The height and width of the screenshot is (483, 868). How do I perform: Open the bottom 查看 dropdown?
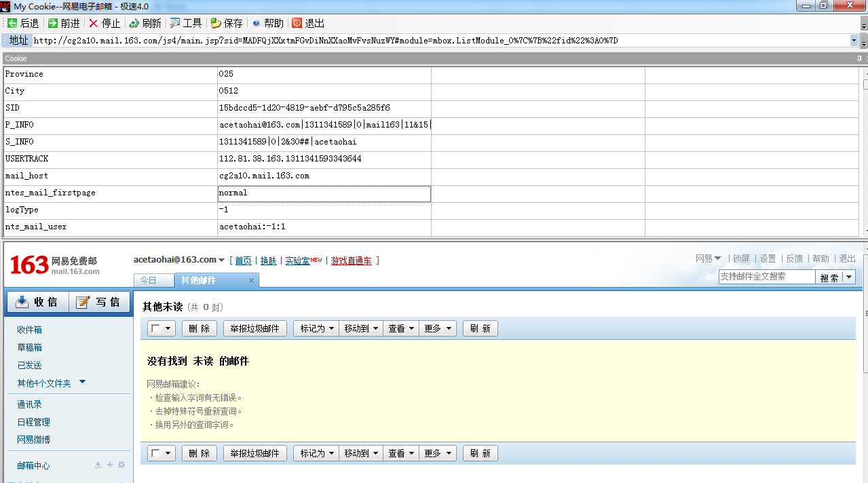(401, 453)
